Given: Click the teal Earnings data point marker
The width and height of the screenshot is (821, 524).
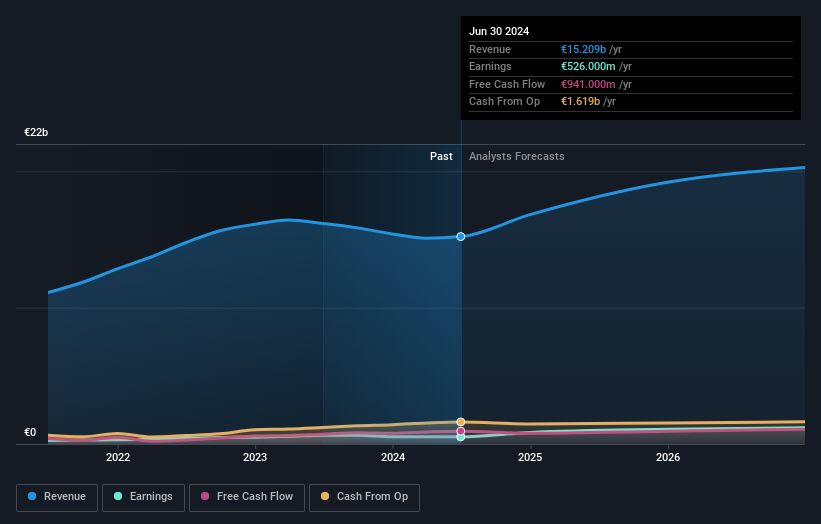Looking at the screenshot, I should (461, 437).
